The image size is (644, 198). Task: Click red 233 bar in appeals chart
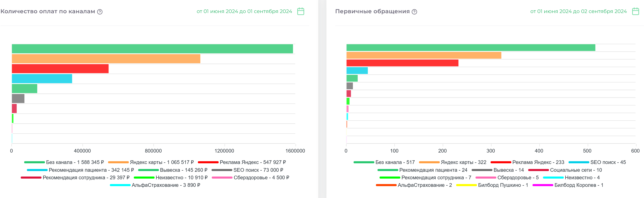pyautogui.click(x=403, y=63)
